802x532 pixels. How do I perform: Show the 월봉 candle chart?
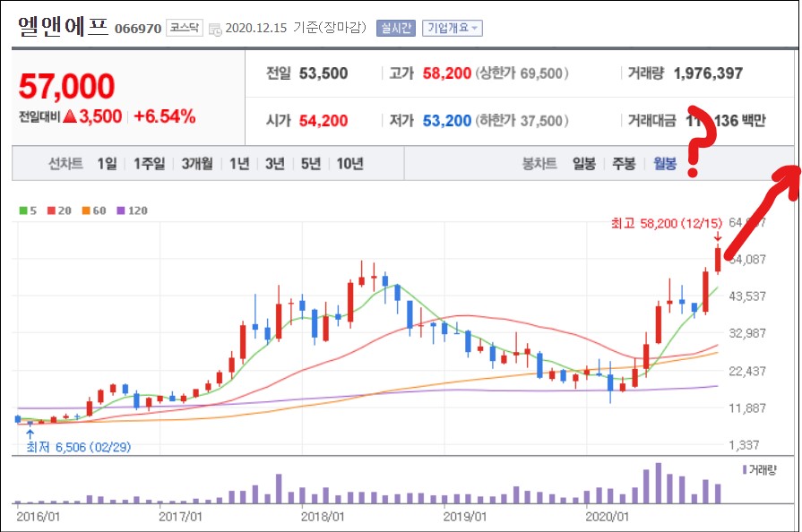click(665, 164)
